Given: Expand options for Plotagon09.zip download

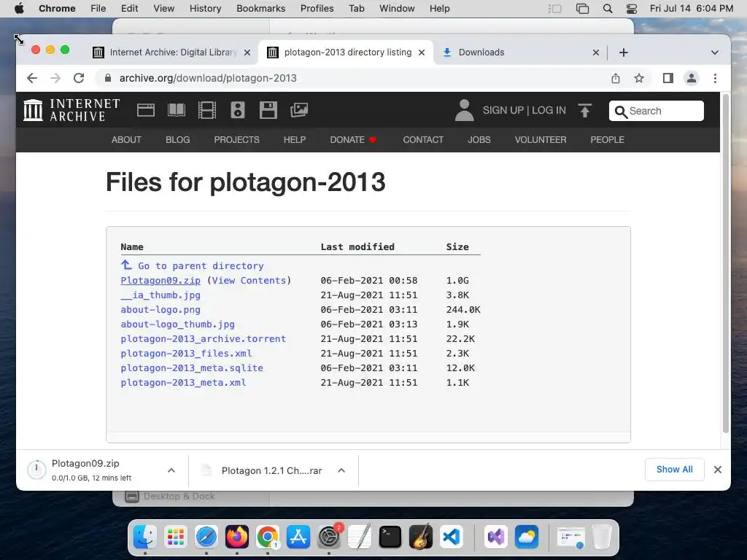Looking at the screenshot, I should 171,470.
